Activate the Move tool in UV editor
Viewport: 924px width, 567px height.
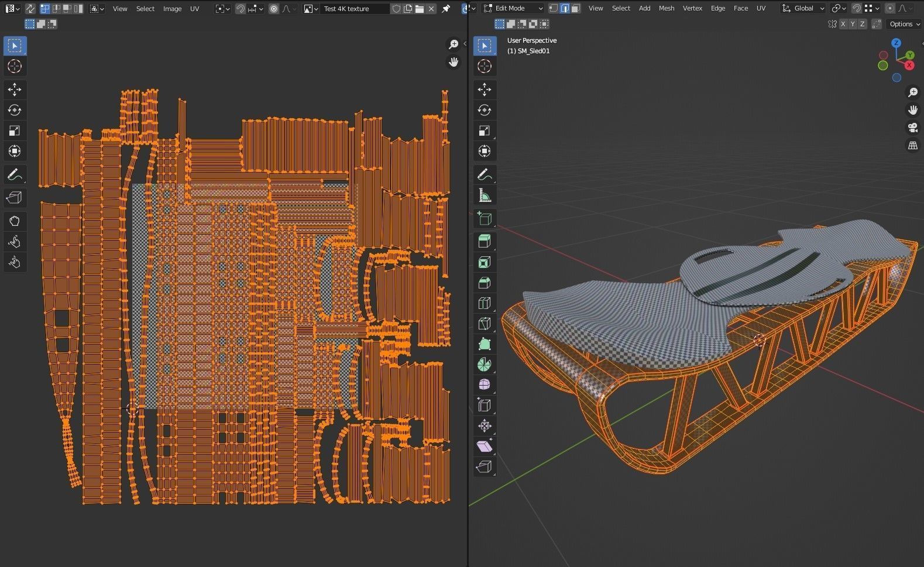point(15,89)
